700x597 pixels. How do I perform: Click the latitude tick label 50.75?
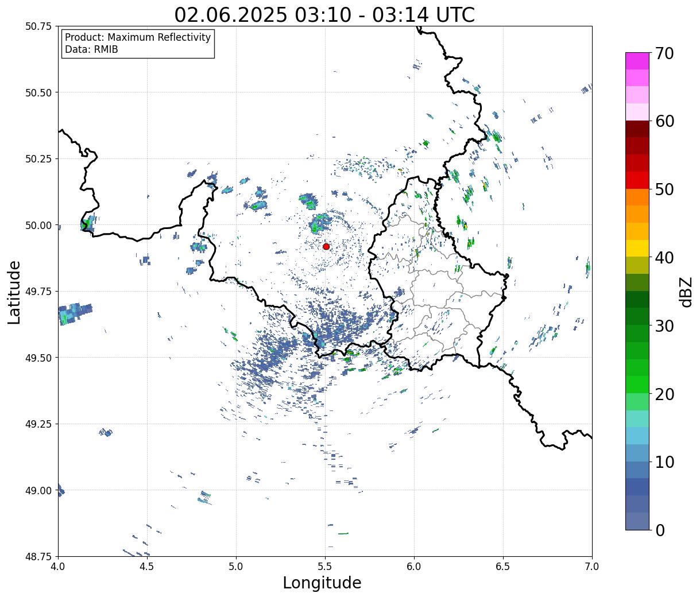(x=38, y=26)
